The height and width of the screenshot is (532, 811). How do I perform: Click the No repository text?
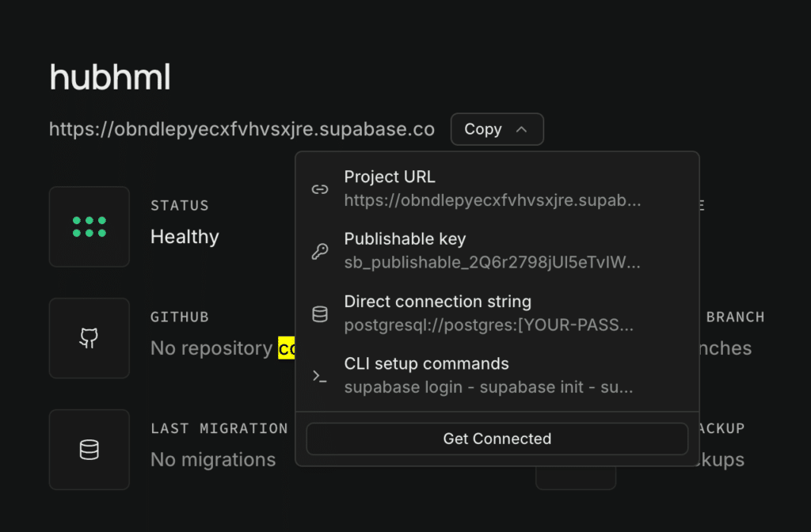coord(211,348)
